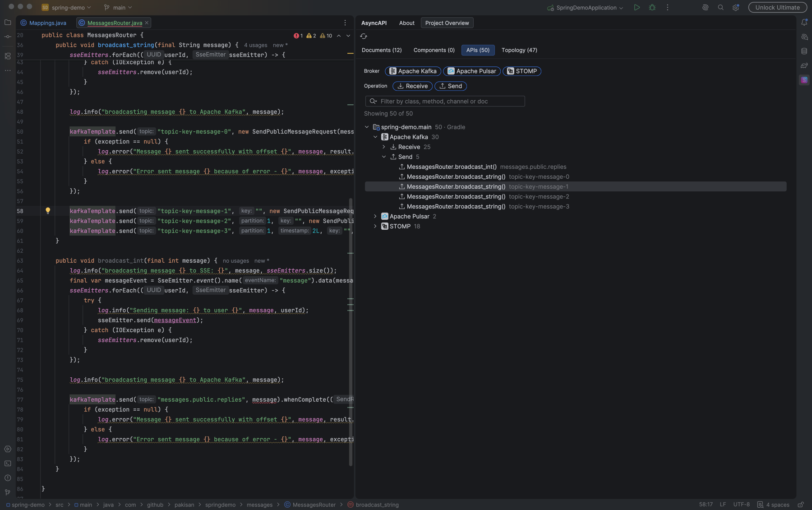Open SpringDemoApplication run configuration dropdown
This screenshot has height=510, width=812.
(x=585, y=7)
